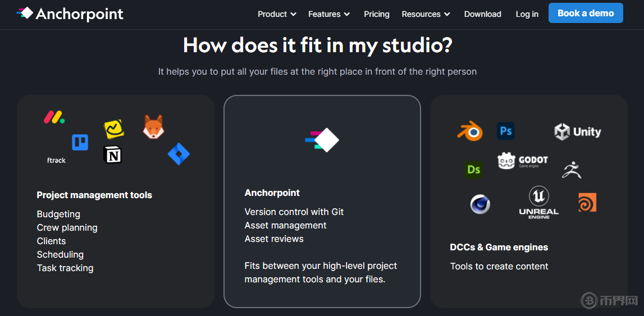Image resolution: width=644 pixels, height=316 pixels.
Task: Click the Log in link
Action: (x=527, y=14)
